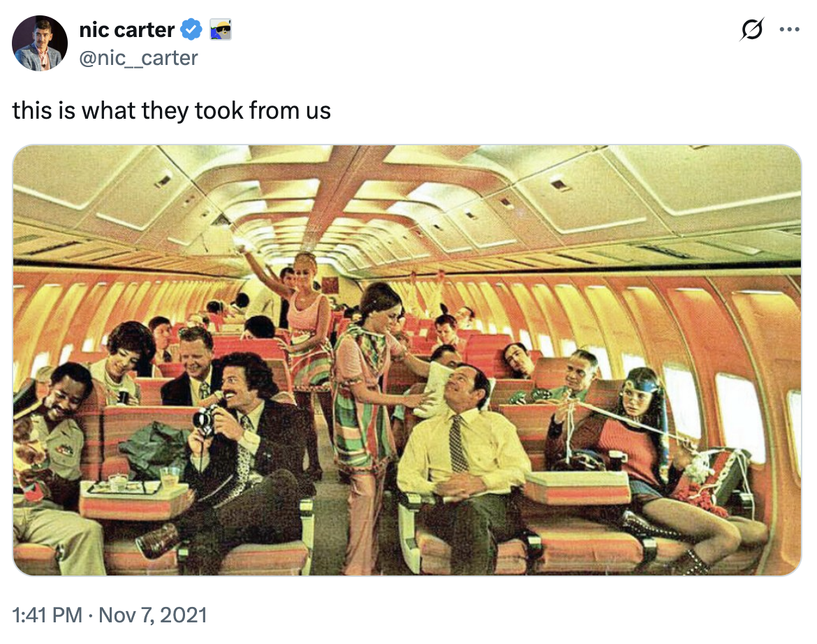Open the attached airplane cabin photo
This screenshot has height=644, width=817.
[407, 360]
